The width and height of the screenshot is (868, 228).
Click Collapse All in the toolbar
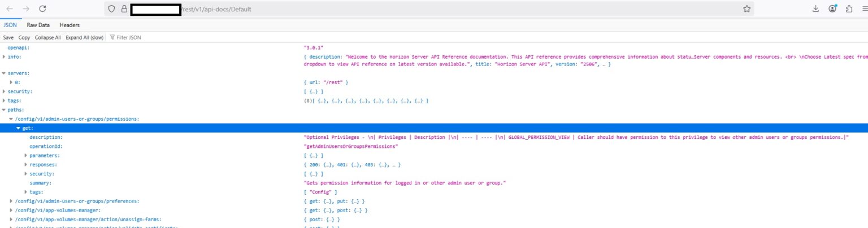click(x=47, y=37)
